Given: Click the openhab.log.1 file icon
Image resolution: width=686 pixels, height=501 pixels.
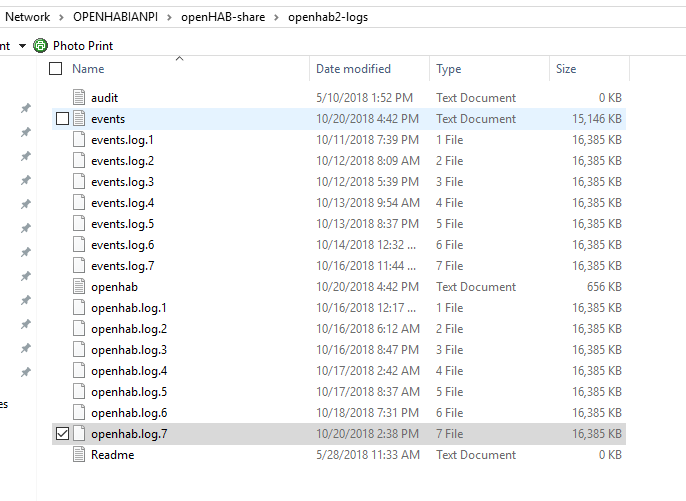Looking at the screenshot, I should coord(80,308).
